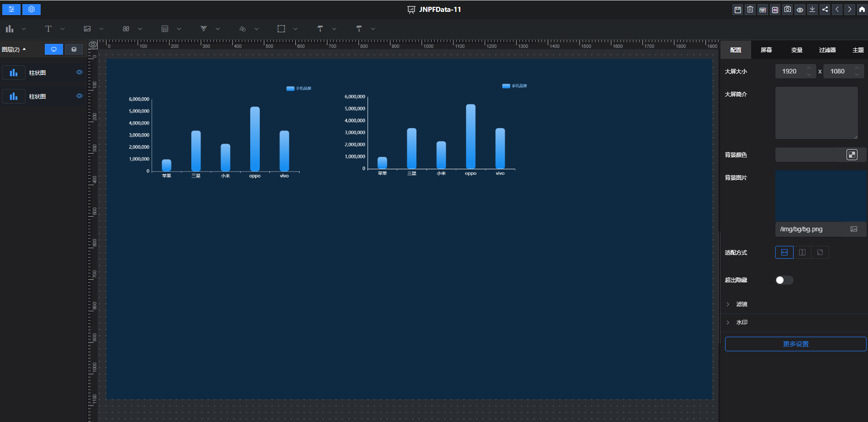The image size is (868, 422).
Task: Click the 更多设置 button
Action: (795, 344)
